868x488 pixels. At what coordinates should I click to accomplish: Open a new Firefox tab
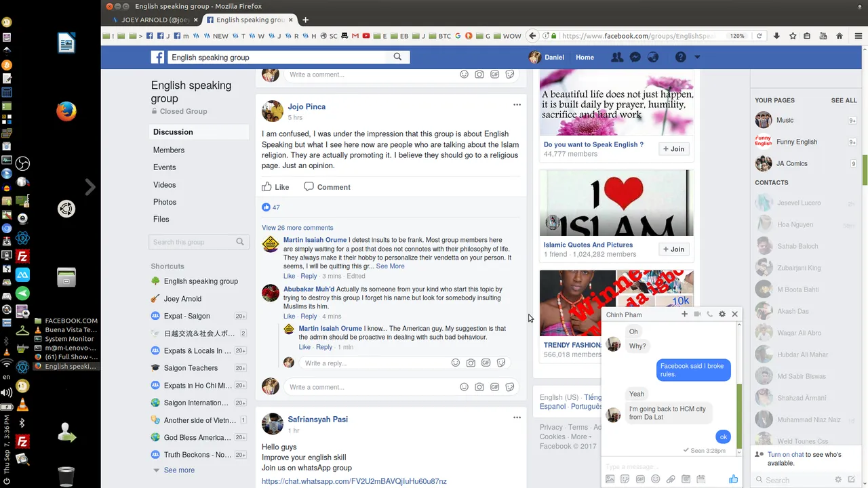coord(305,20)
